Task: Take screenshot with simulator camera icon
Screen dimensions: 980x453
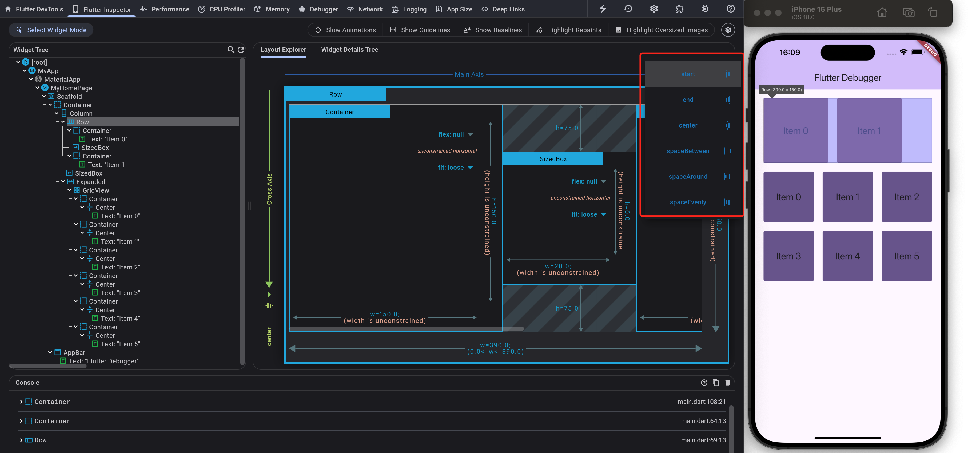Action: coord(909,13)
